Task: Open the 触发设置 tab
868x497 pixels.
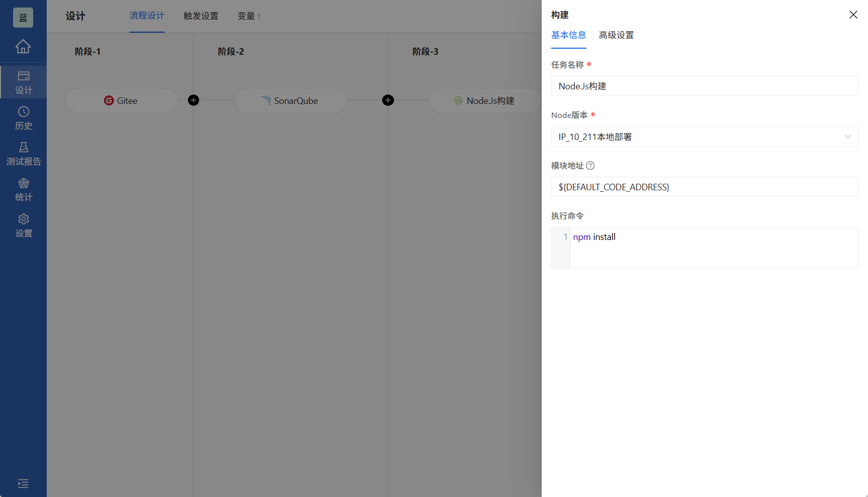Action: click(x=200, y=16)
